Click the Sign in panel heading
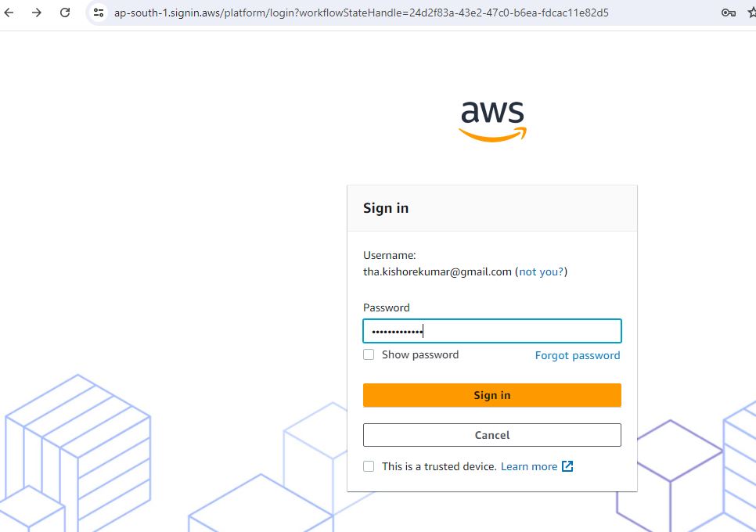This screenshot has width=756, height=532. pyautogui.click(x=386, y=208)
